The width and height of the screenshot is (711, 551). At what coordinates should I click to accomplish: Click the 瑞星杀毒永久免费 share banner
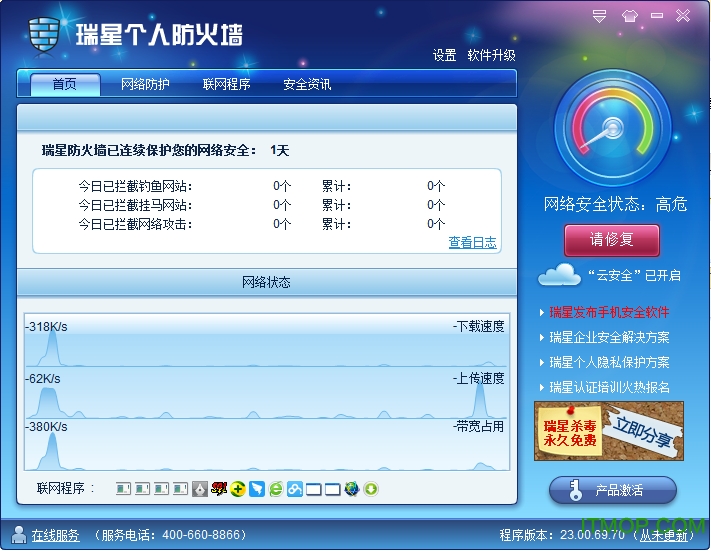[x=609, y=431]
